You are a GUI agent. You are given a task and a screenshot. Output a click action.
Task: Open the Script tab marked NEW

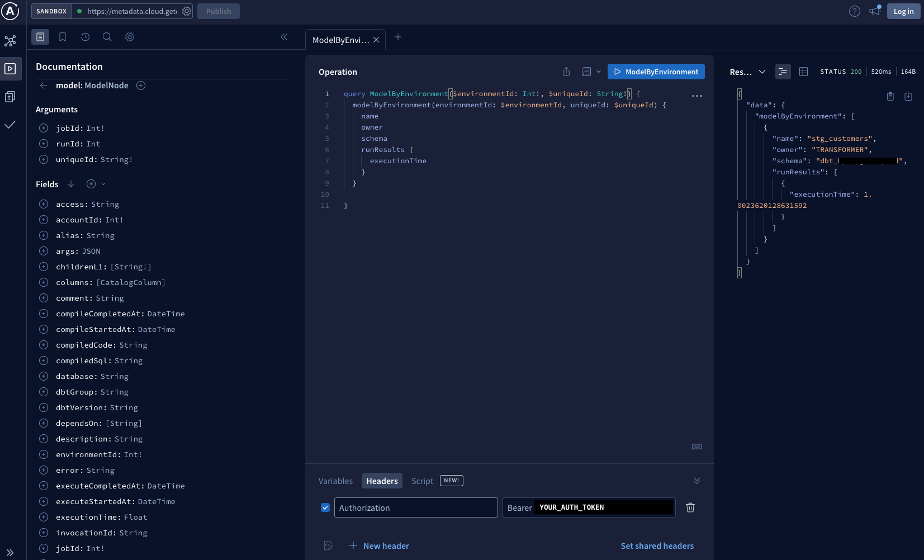click(x=422, y=481)
